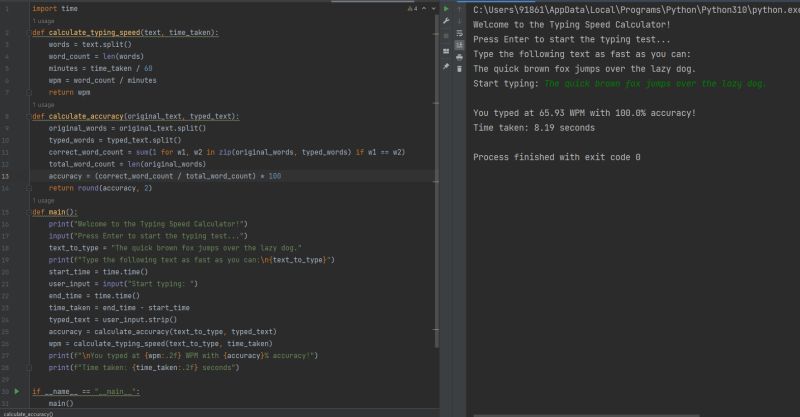Click the console horizontal scrollbar
Screen dimensions: 800x417
point(587,415)
